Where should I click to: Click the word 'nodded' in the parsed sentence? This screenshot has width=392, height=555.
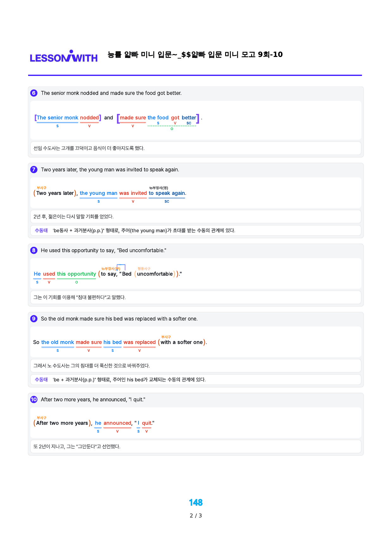(x=89, y=118)
